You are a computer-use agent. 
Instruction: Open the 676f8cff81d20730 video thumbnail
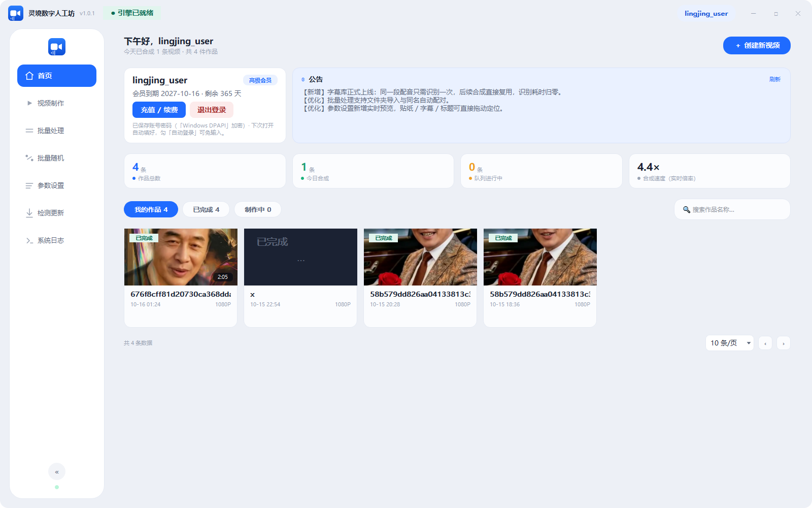tap(181, 257)
